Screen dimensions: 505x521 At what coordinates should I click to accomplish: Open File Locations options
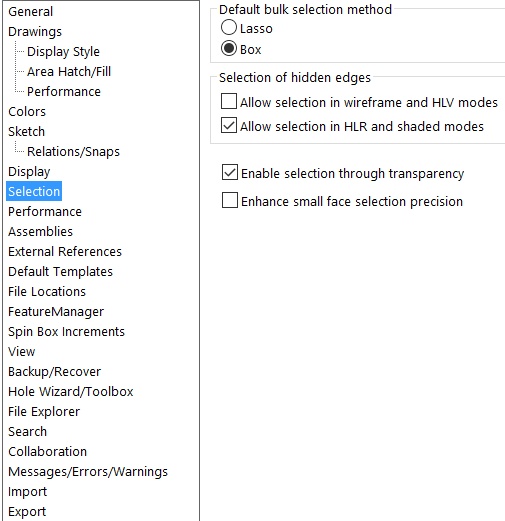click(47, 292)
